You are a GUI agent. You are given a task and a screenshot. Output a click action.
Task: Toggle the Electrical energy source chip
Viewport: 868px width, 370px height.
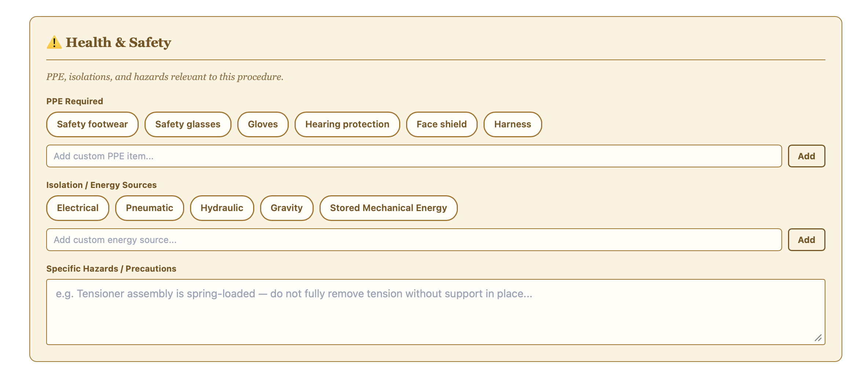click(x=78, y=208)
